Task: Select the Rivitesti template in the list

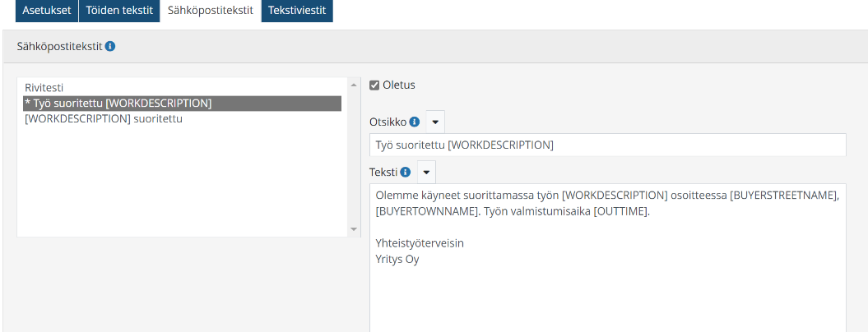Action: (x=44, y=87)
